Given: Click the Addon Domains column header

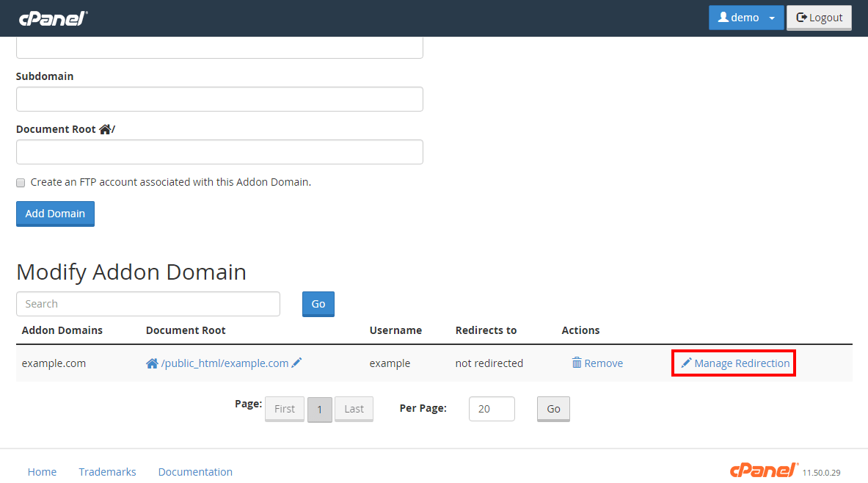Looking at the screenshot, I should [62, 330].
